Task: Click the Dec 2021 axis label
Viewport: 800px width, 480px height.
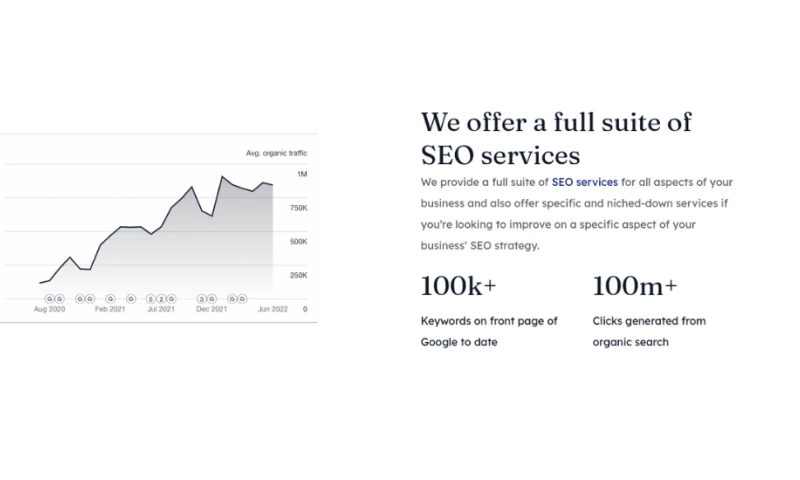Action: point(212,310)
